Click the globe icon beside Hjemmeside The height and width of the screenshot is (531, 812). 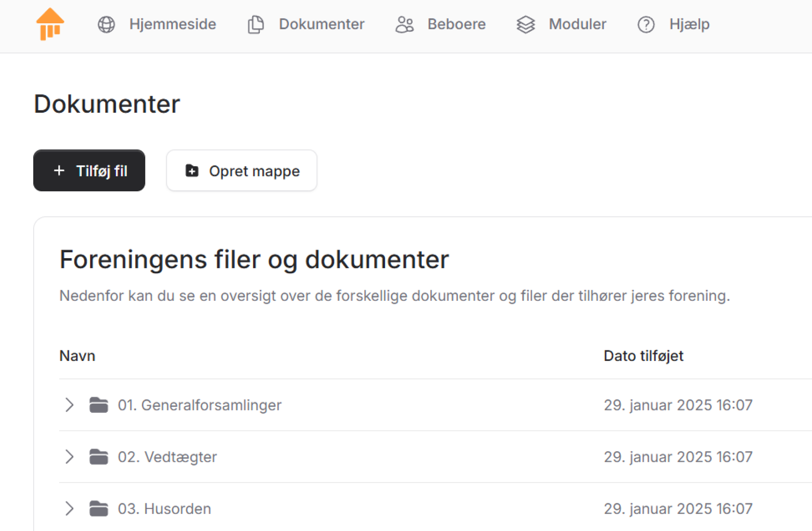pyautogui.click(x=106, y=25)
